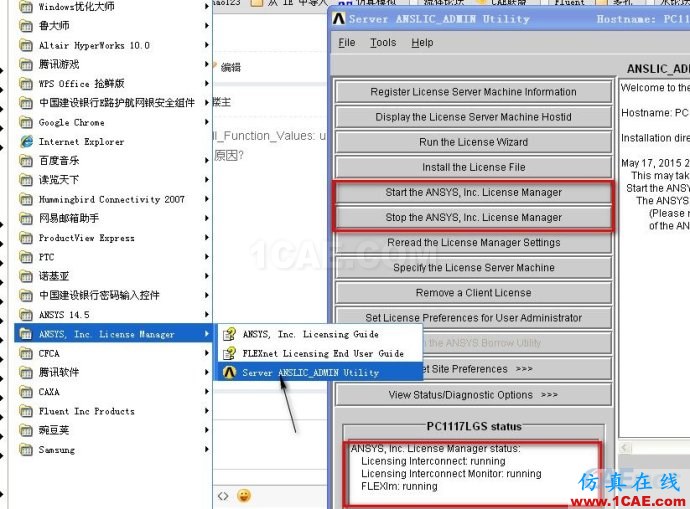Click the ANSYS Licensing Guide help icon
Image resolution: width=690 pixels, height=509 pixels.
pos(229,334)
